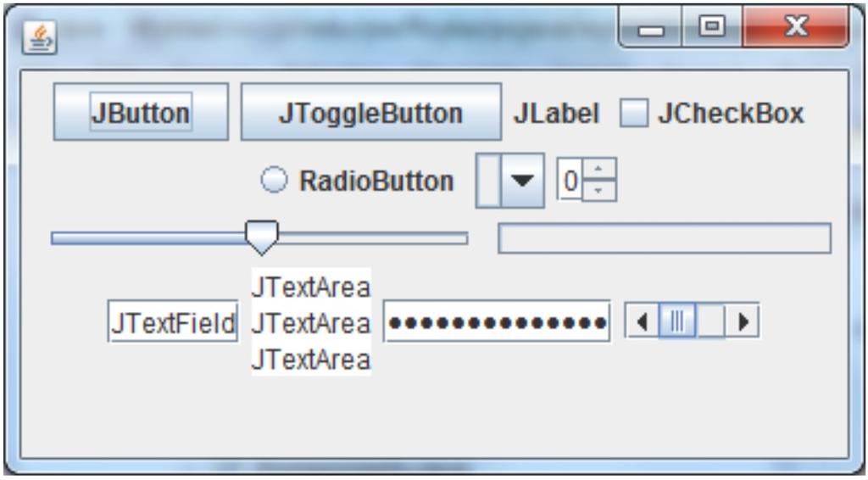
Task: Click the empty combo box field
Action: coord(488,181)
